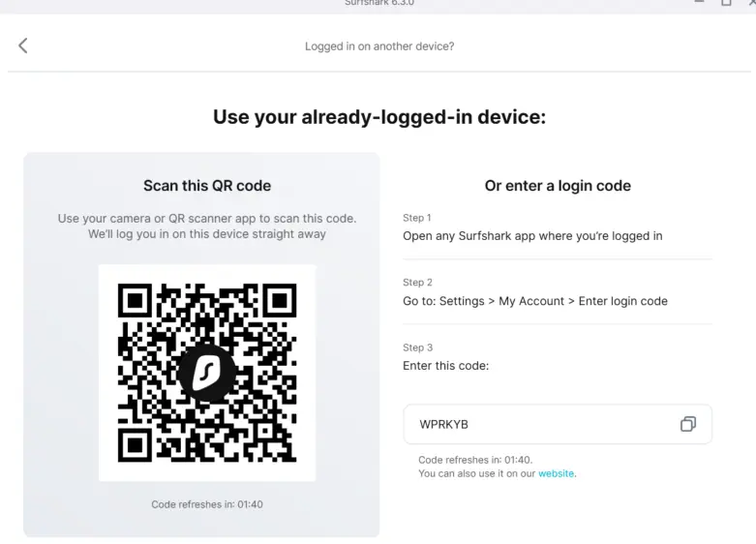
Task: Click the 'Or enter a login code' heading
Action: 558,186
